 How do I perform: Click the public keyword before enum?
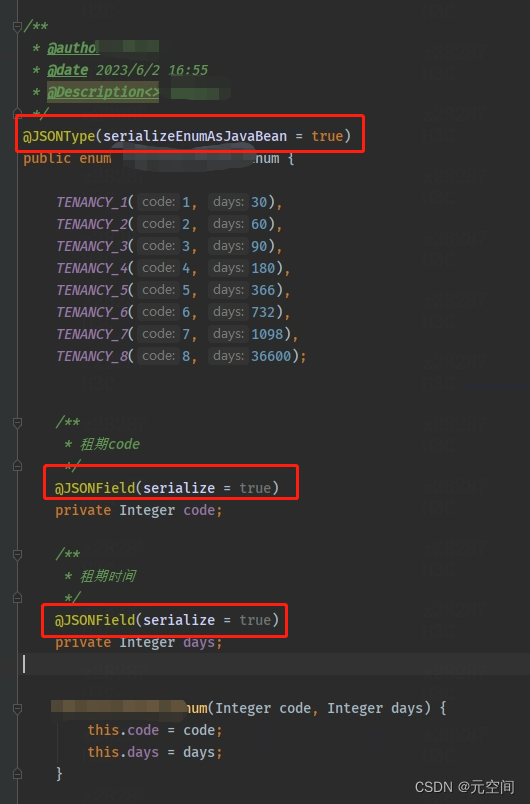(47, 158)
